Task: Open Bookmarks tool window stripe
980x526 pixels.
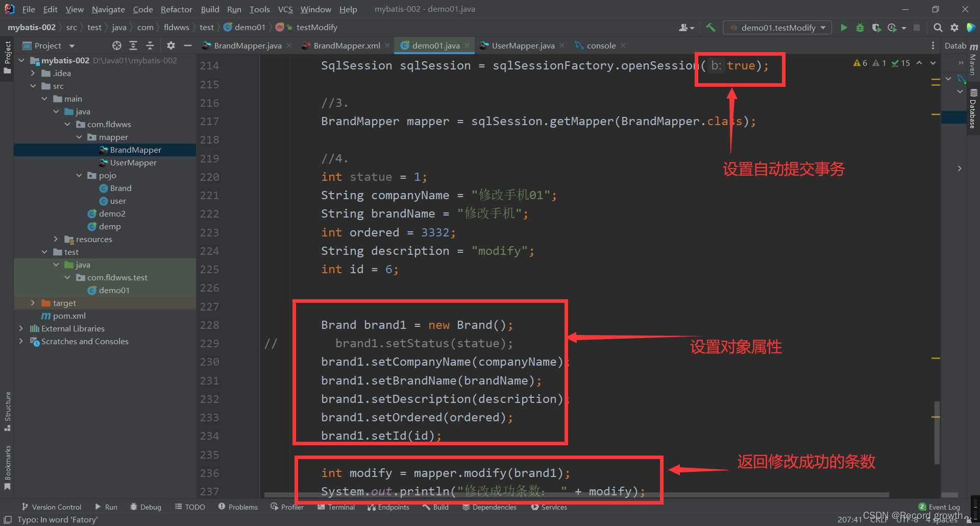Action: pyautogui.click(x=7, y=467)
